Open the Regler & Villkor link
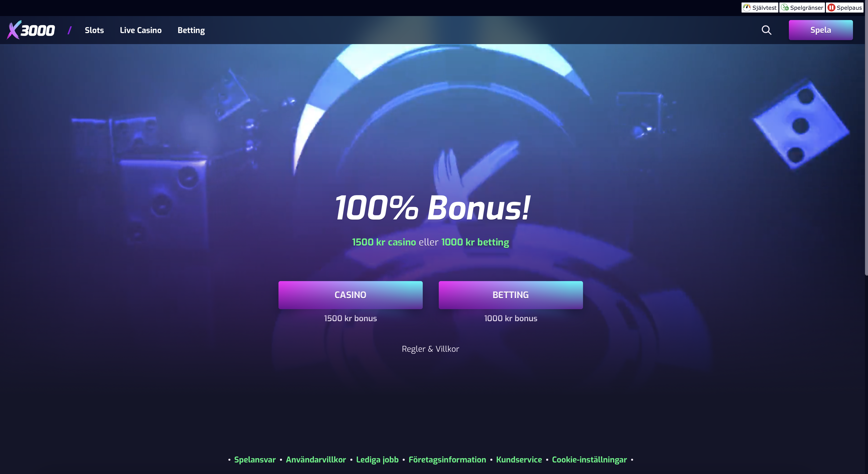The image size is (868, 474). (x=430, y=349)
